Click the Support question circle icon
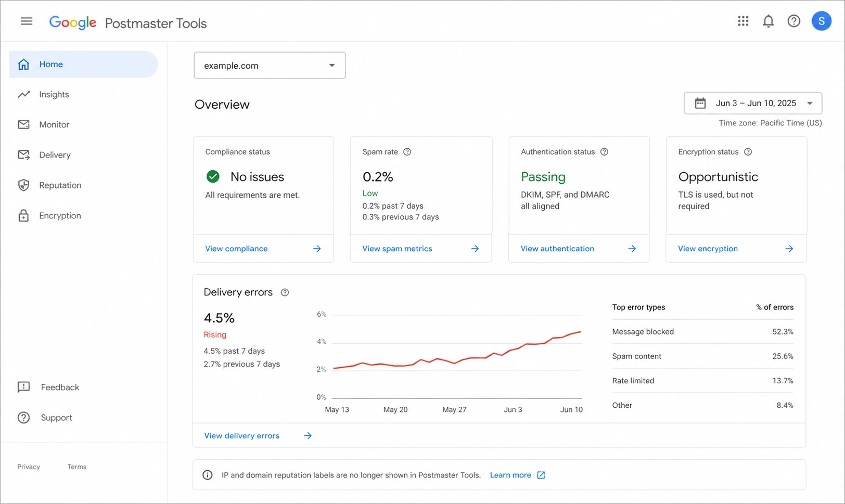 (23, 418)
